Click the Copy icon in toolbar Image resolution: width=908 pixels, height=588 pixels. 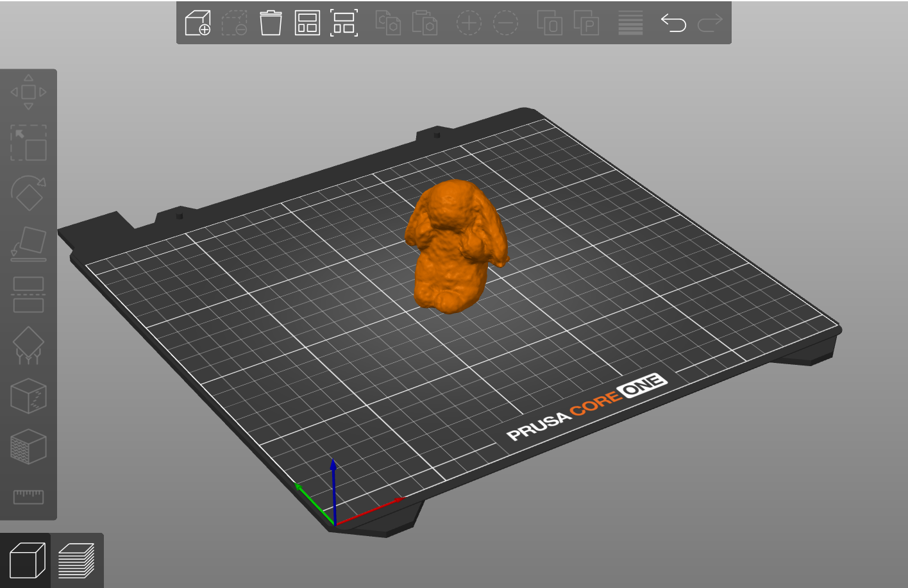pos(388,23)
